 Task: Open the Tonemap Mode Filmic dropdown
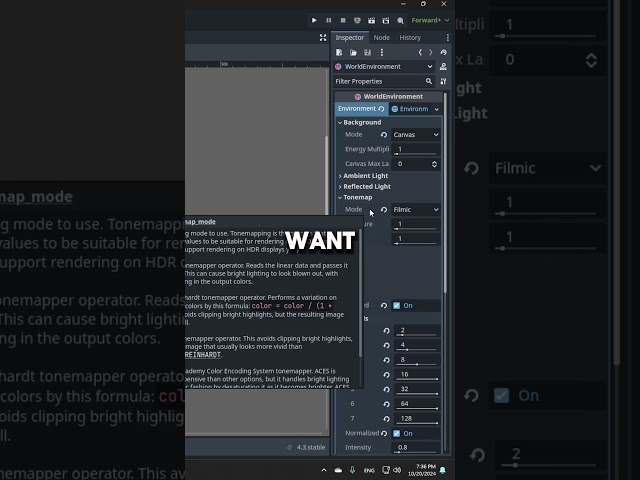click(416, 209)
